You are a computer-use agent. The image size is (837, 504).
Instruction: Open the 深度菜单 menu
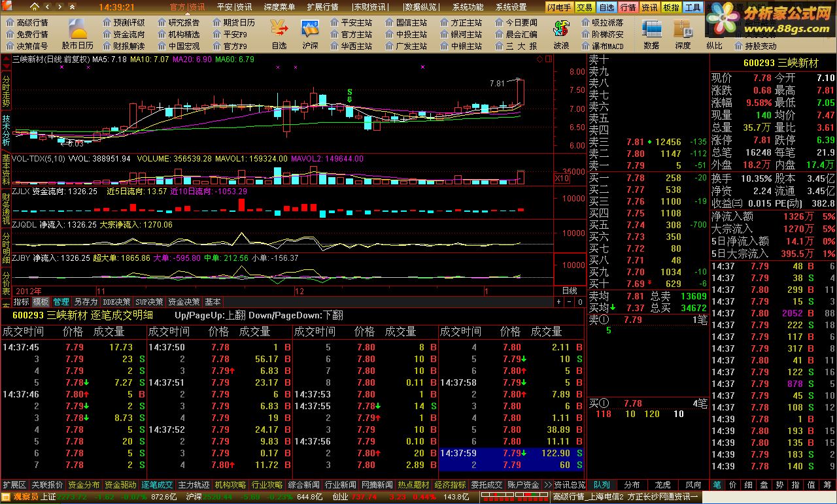click(279, 7)
